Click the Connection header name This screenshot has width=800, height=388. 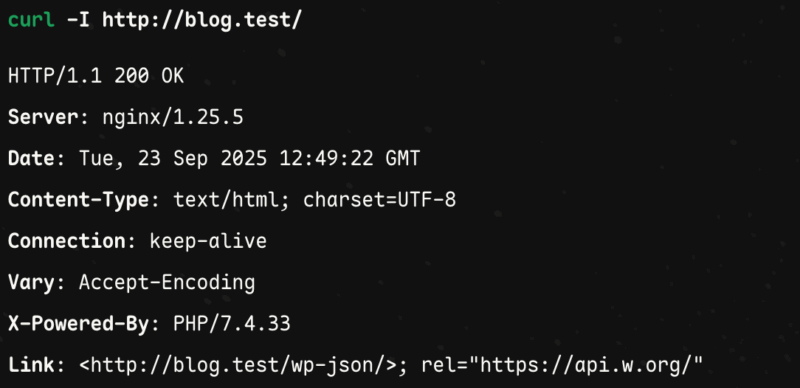point(67,241)
